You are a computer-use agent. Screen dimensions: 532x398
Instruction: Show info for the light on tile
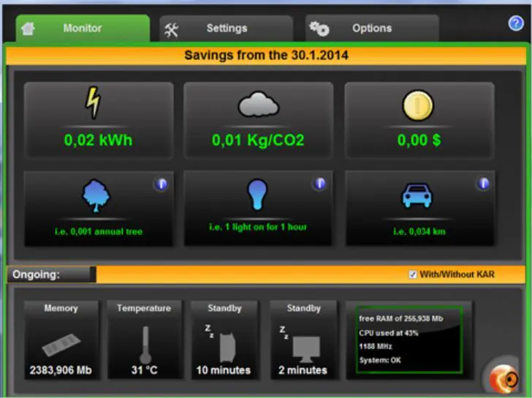(x=319, y=183)
